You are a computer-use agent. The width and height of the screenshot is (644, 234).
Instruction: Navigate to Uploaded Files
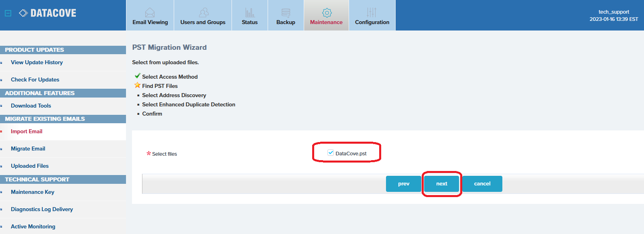click(x=30, y=166)
